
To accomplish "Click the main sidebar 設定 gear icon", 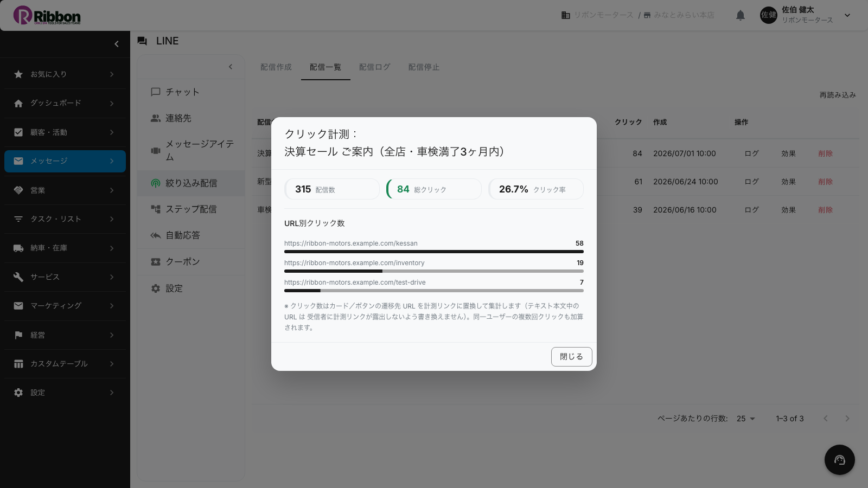I will tap(18, 393).
